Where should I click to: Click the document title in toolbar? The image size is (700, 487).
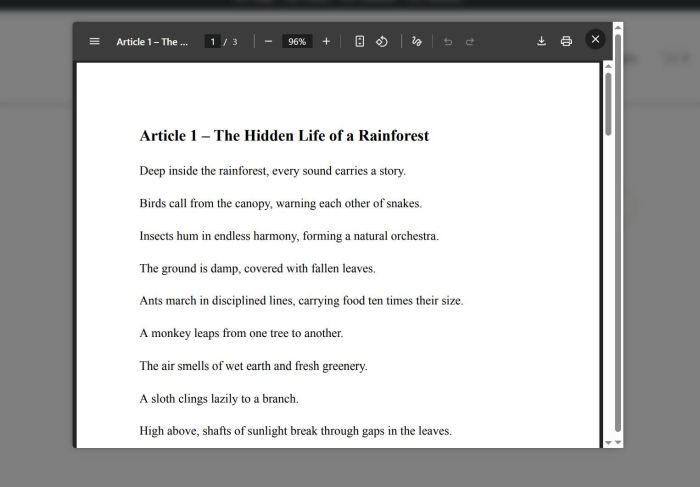(151, 41)
